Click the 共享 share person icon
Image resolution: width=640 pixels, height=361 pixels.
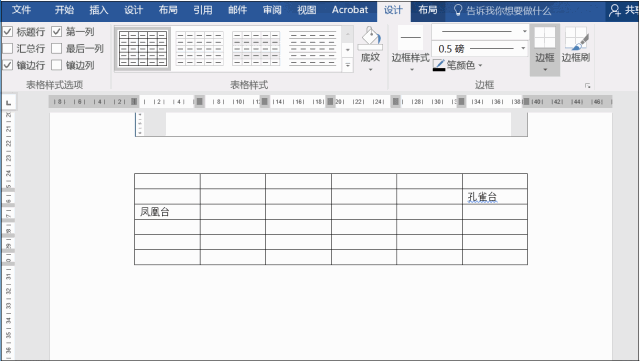614,10
